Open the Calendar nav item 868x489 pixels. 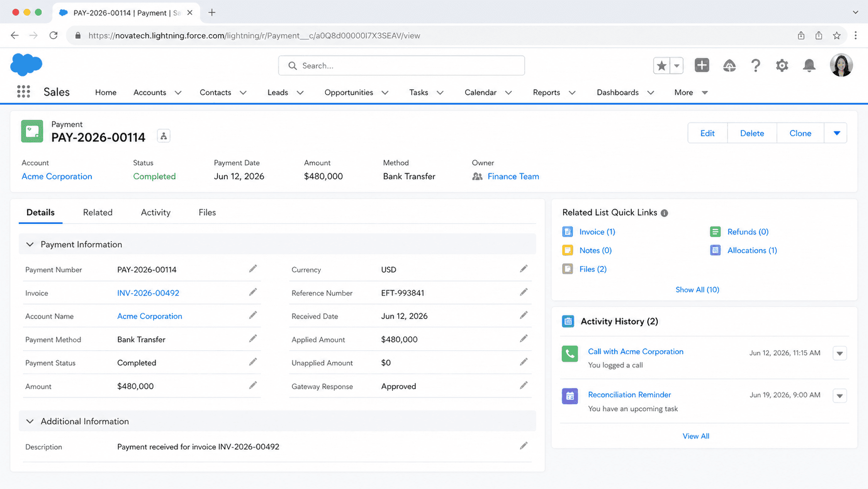point(481,92)
